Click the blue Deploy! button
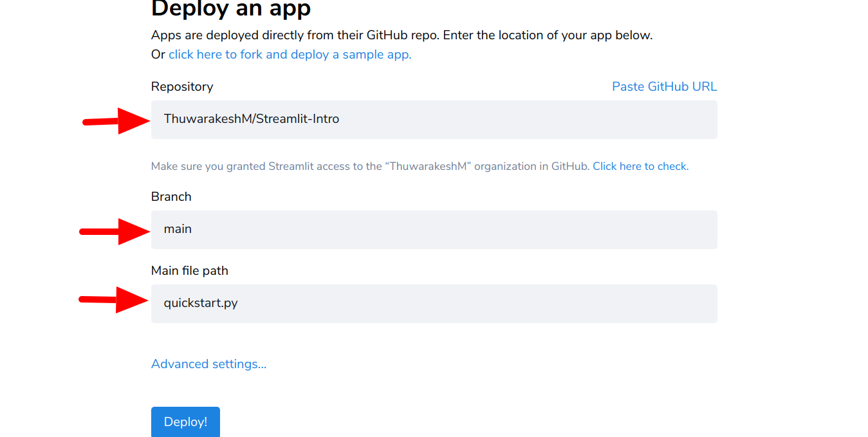Image resolution: width=868 pixels, height=437 pixels. [x=185, y=422]
